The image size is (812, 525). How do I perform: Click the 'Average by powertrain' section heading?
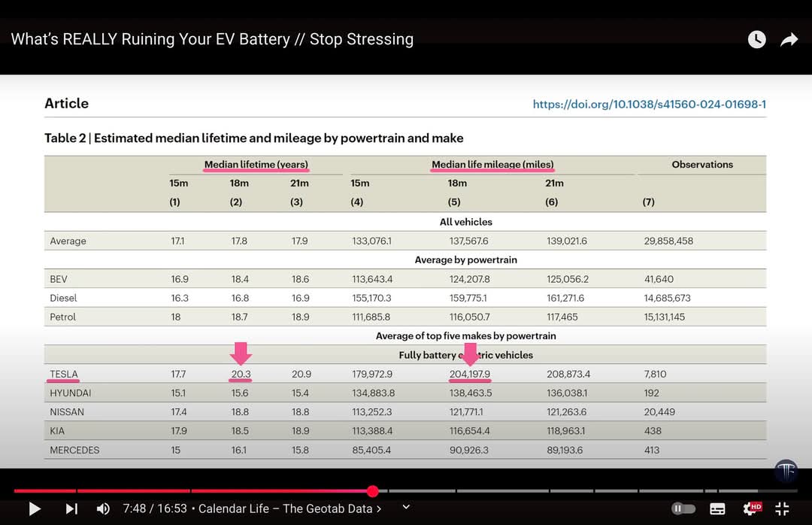[x=466, y=259]
